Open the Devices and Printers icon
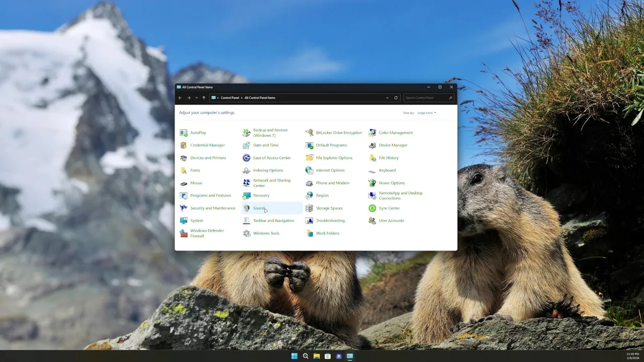The height and width of the screenshot is (362, 644). click(x=184, y=158)
